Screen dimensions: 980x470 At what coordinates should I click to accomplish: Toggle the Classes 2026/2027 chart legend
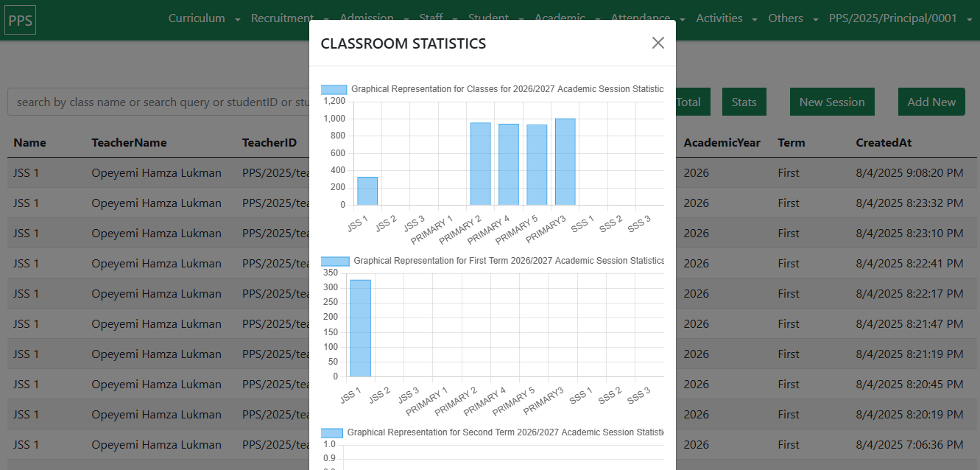point(334,89)
